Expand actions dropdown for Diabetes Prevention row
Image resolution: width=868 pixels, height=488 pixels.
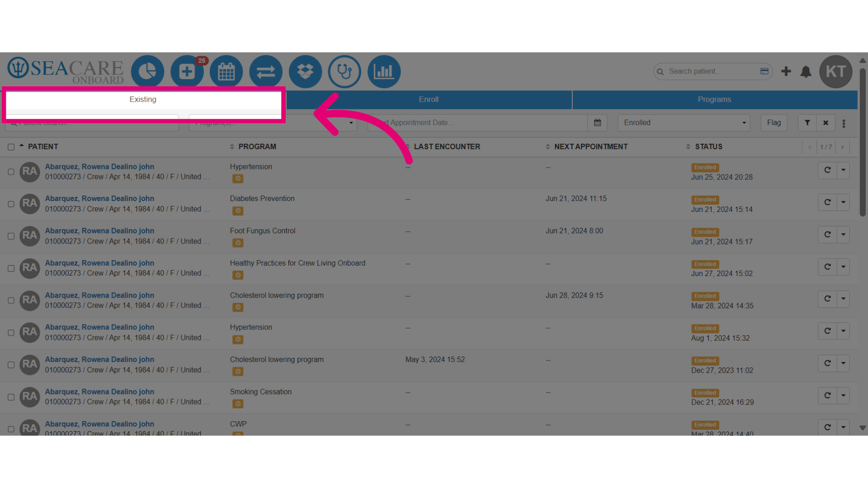(843, 202)
